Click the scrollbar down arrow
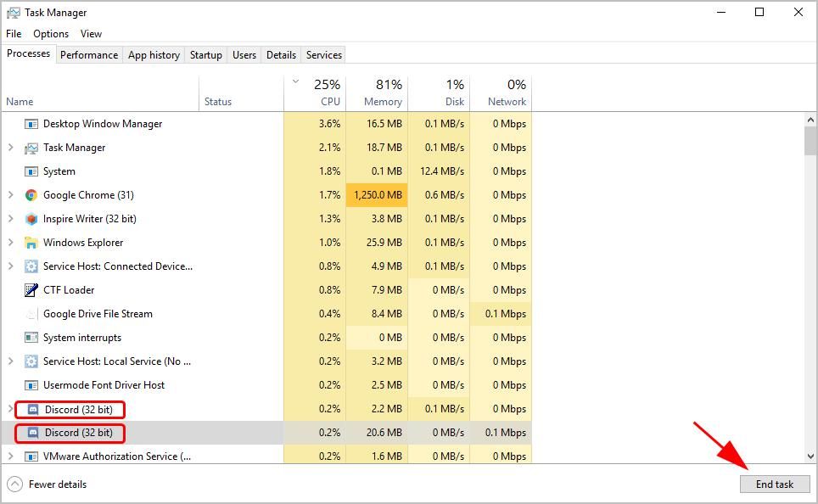 (810, 456)
